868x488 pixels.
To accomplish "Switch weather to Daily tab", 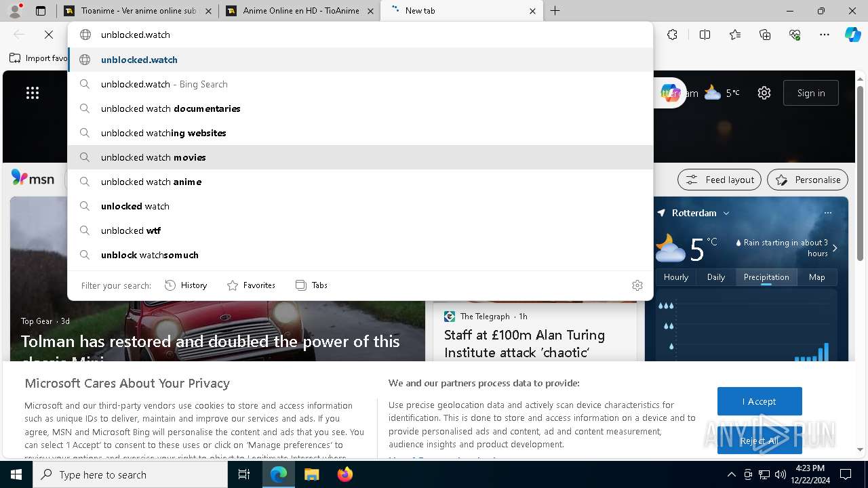I will pyautogui.click(x=716, y=277).
